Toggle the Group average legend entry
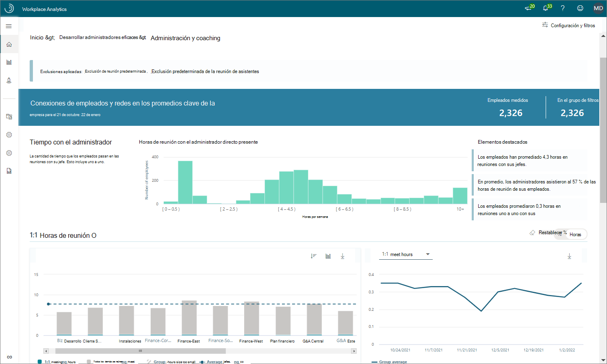The height and width of the screenshot is (364, 607). [x=389, y=362]
